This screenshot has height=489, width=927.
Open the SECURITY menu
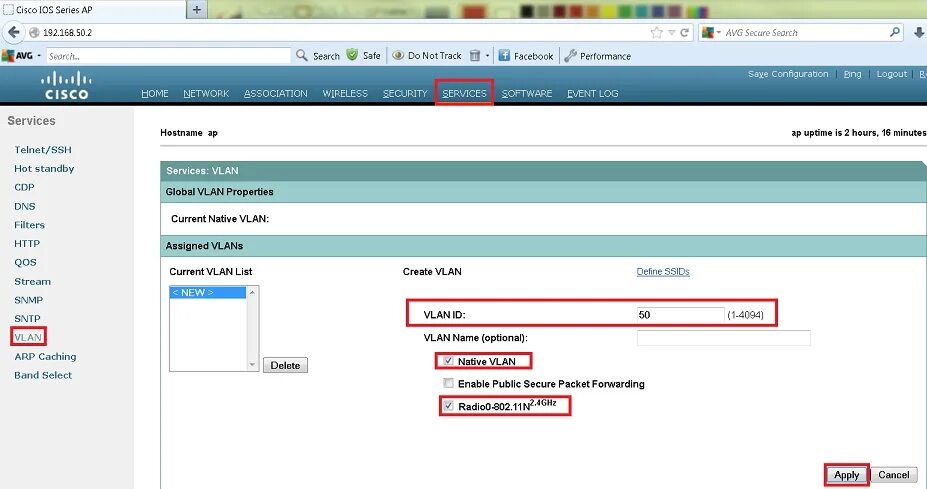point(405,93)
